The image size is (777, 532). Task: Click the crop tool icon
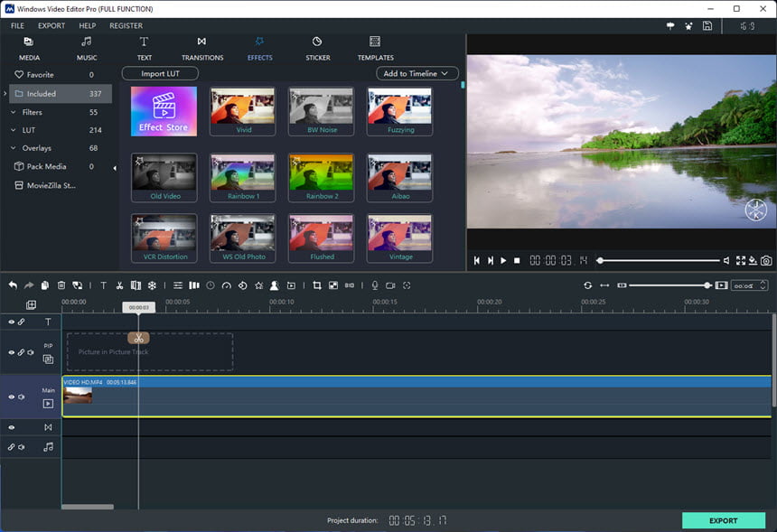(x=317, y=285)
